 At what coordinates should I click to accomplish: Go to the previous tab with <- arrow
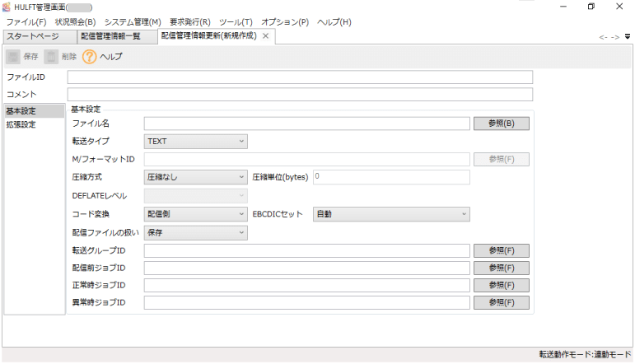(x=603, y=37)
